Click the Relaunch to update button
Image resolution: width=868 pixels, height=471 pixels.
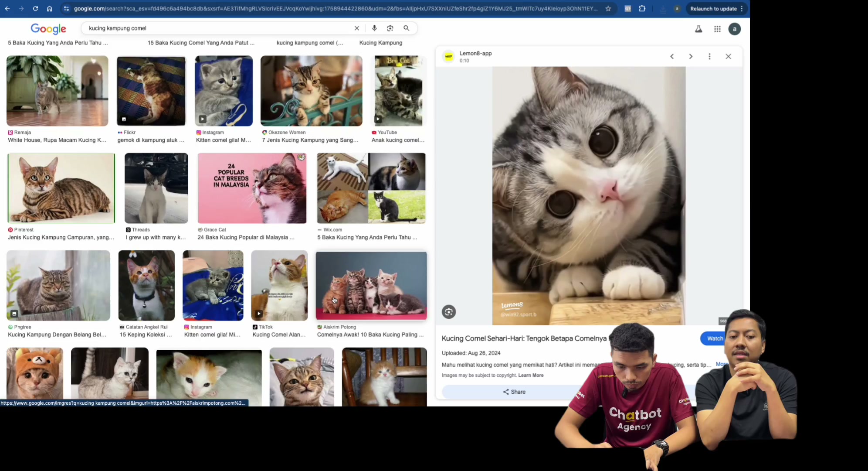point(713,9)
